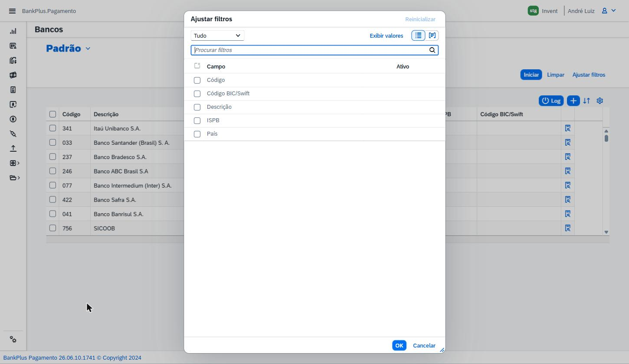Viewport: 629px width, 364px height.
Task: Open details icon for Banco Safra row
Action: [x=567, y=200]
